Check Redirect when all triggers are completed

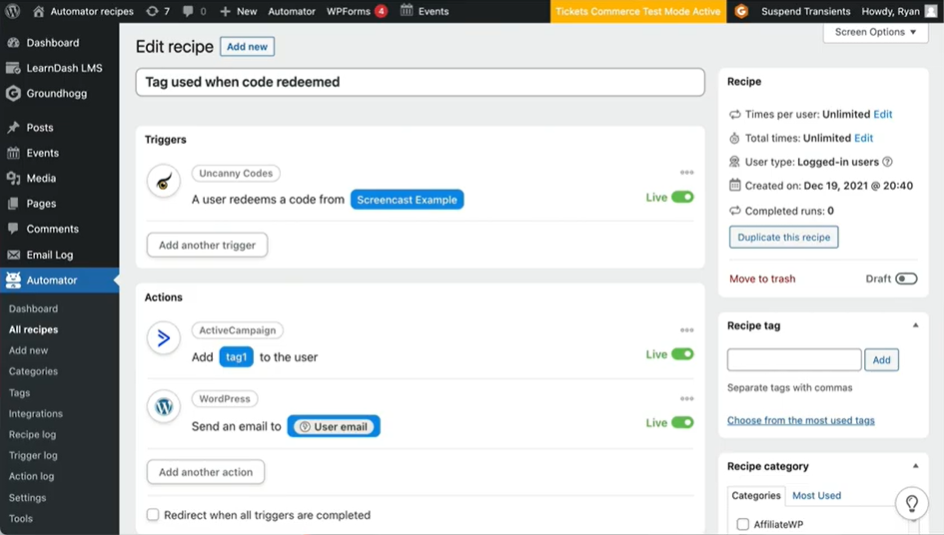153,515
